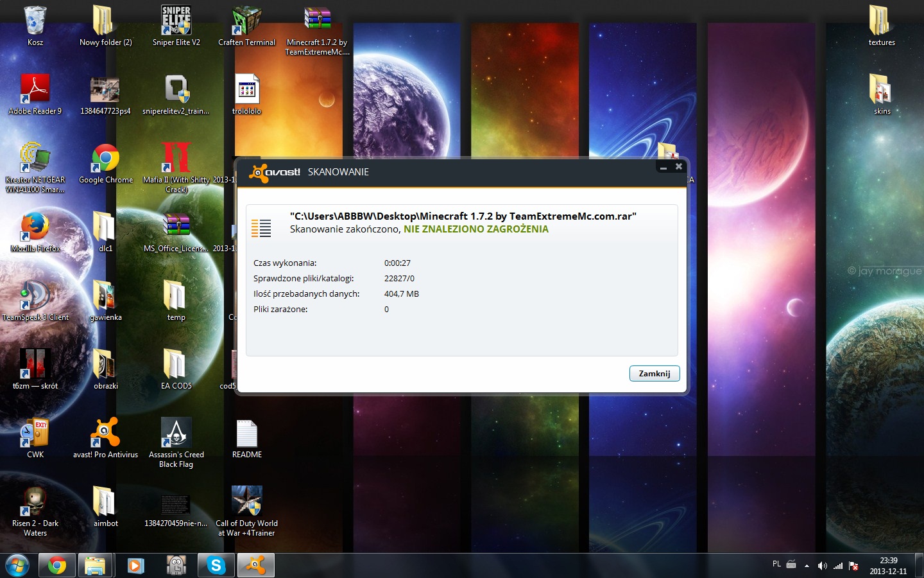
Task: Select the skins folder on desktop
Action: [x=882, y=94]
